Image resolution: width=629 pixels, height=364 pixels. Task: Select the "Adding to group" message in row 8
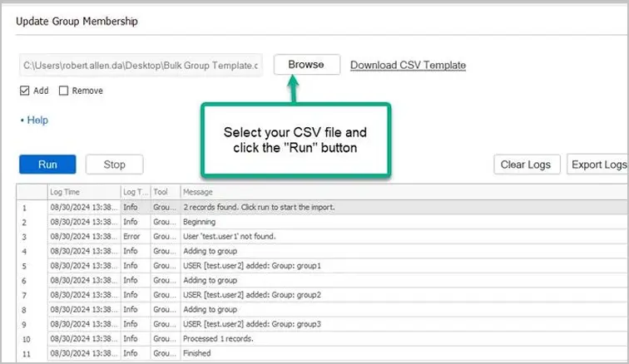tap(210, 309)
